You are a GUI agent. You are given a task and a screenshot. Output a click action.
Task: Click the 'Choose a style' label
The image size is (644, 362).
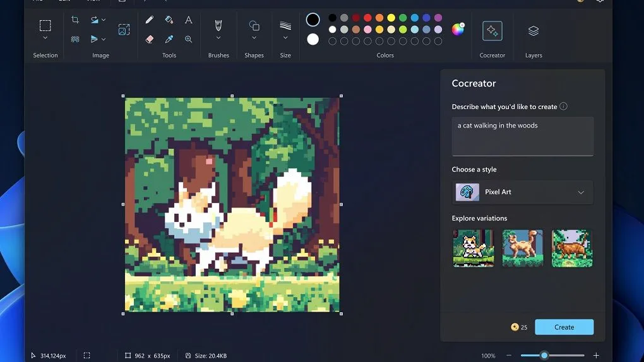click(474, 170)
